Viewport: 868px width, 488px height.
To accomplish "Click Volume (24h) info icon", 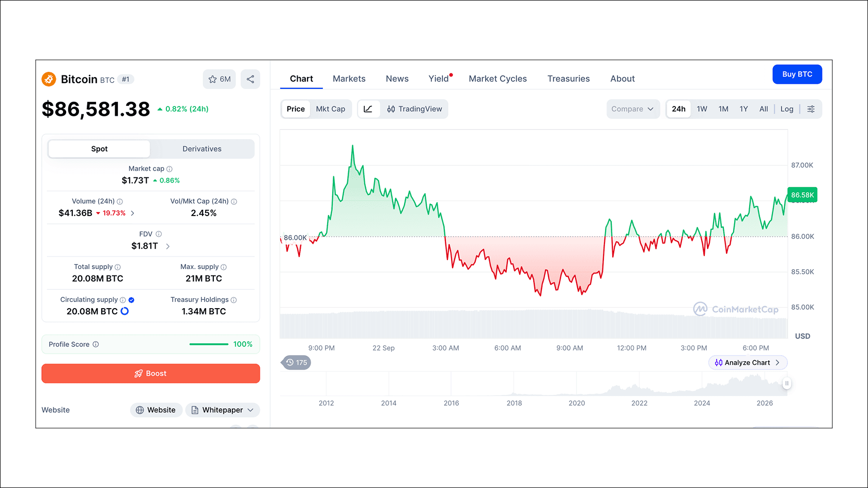I will 120,202.
